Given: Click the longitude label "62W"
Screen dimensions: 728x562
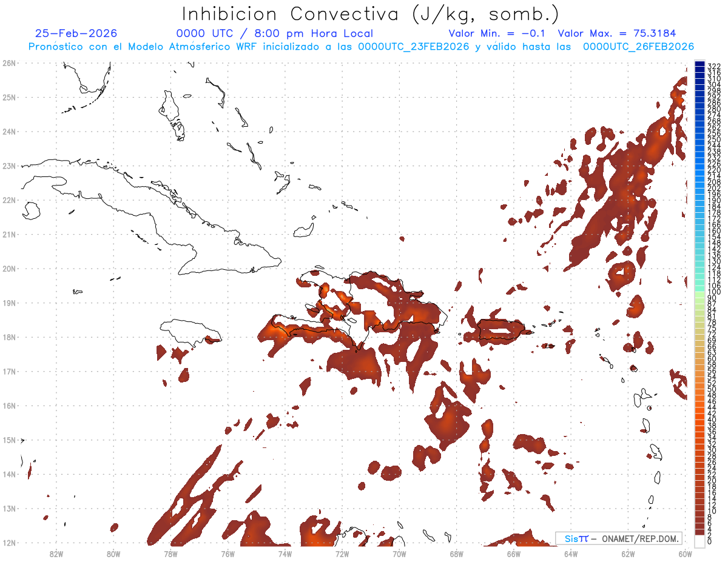Looking at the screenshot, I should coord(628,553).
